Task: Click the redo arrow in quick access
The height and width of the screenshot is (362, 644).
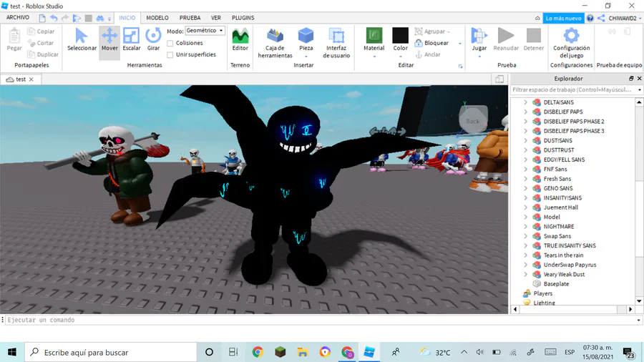Action: click(x=65, y=18)
